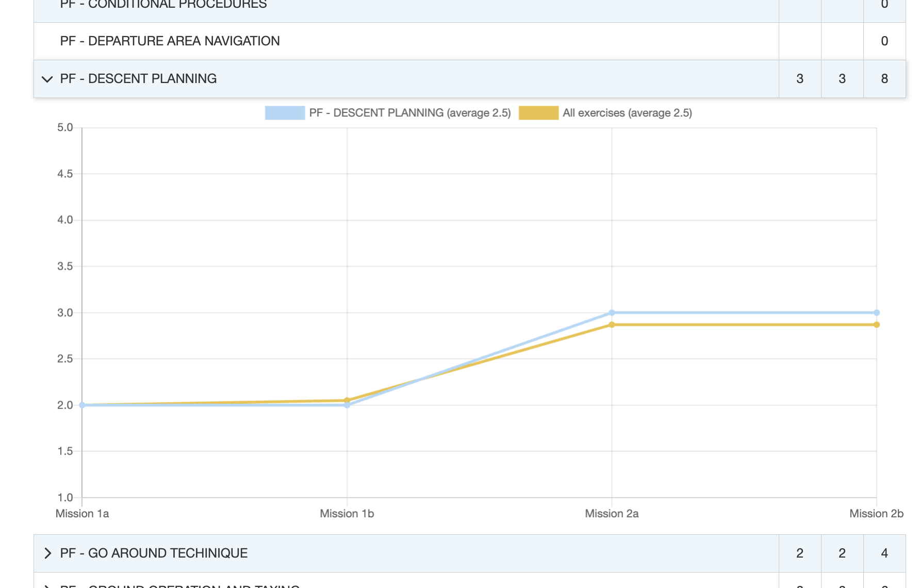
Task: Toggle the All exercises legend entry
Action: click(x=628, y=112)
